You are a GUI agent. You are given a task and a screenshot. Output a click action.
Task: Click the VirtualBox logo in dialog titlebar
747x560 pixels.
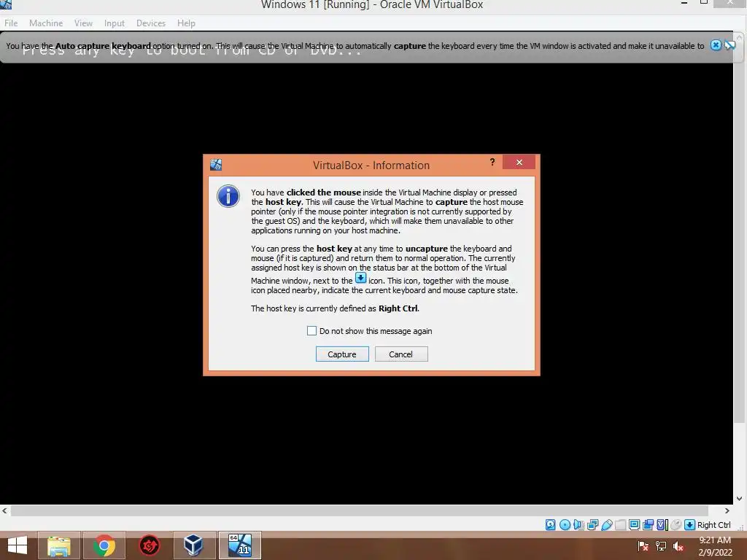pos(216,165)
